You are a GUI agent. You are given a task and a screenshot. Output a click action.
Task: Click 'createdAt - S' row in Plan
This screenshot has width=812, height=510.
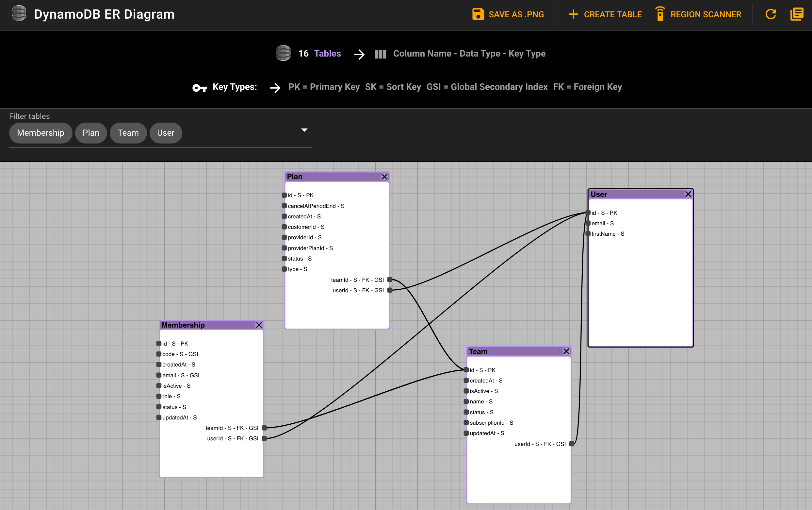tap(304, 216)
